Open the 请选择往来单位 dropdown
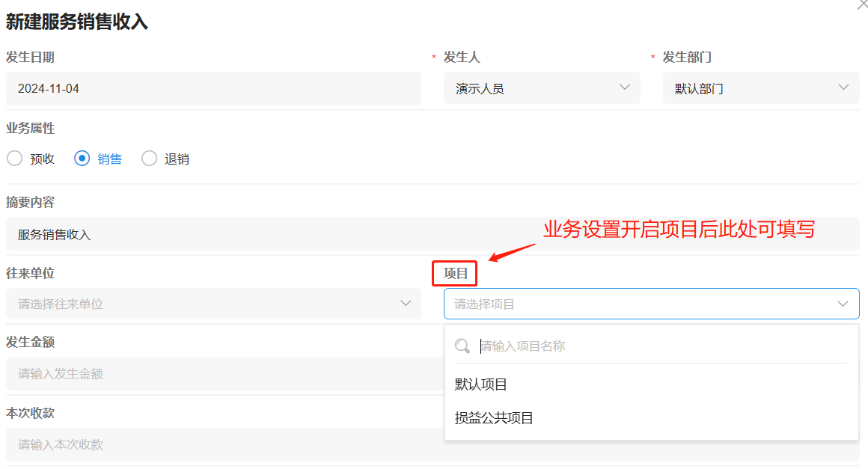Viewport: 868px width, 469px height. tap(202, 304)
